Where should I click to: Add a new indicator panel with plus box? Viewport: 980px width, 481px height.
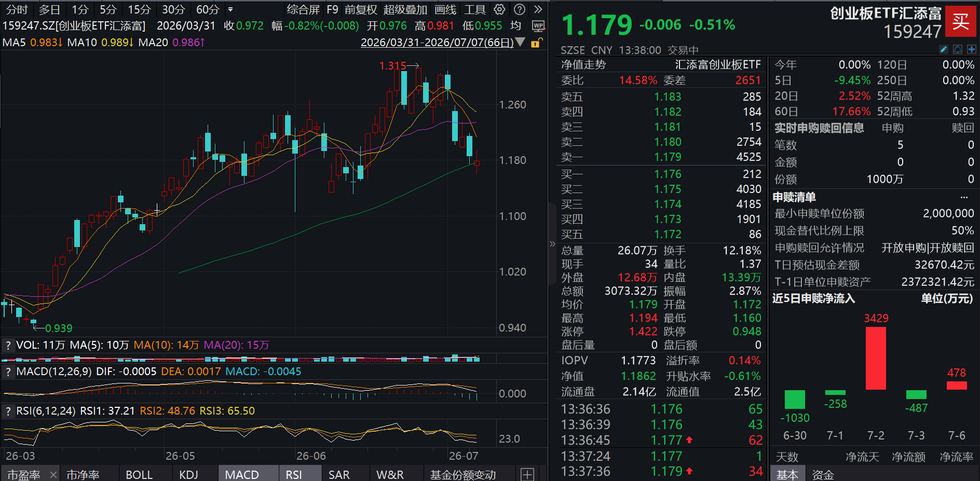[x=527, y=474]
